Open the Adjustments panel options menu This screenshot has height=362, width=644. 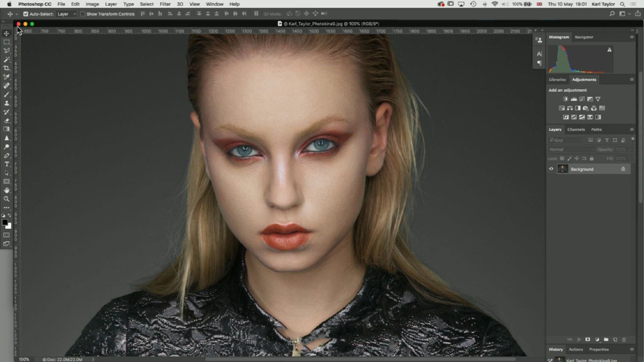coord(632,79)
